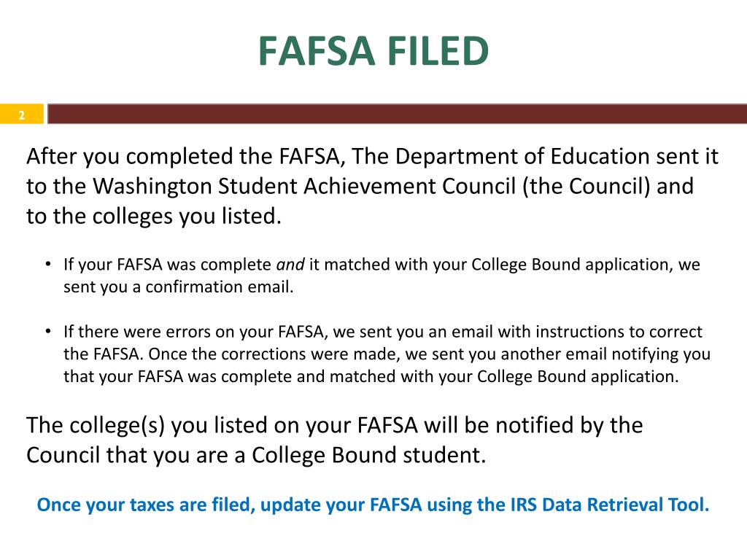Click the italic word 'and' in first bullet

(290, 264)
